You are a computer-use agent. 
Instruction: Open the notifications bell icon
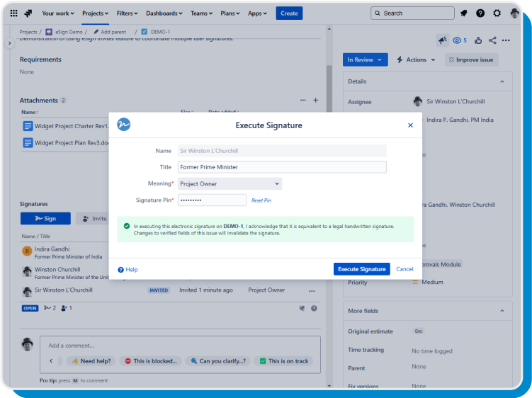[x=463, y=13]
